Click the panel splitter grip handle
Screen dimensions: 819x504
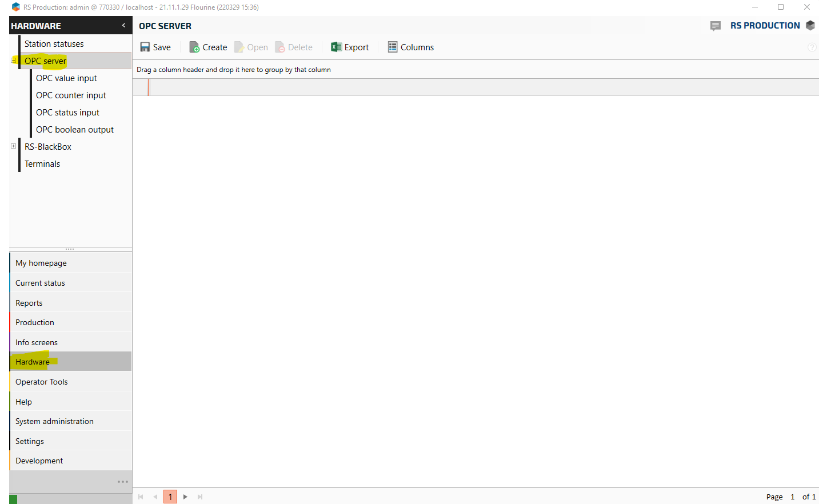pos(70,249)
